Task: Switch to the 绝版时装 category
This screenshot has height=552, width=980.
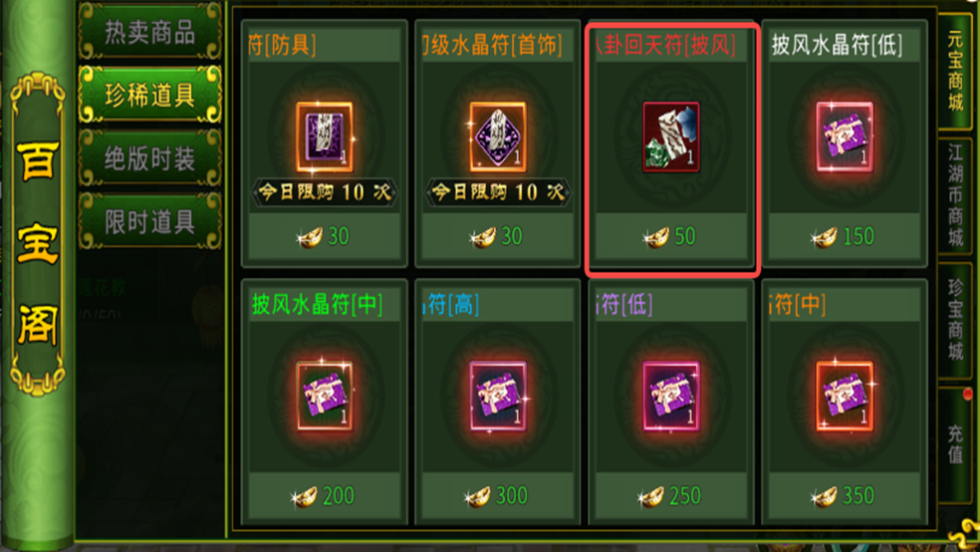Action: [150, 158]
